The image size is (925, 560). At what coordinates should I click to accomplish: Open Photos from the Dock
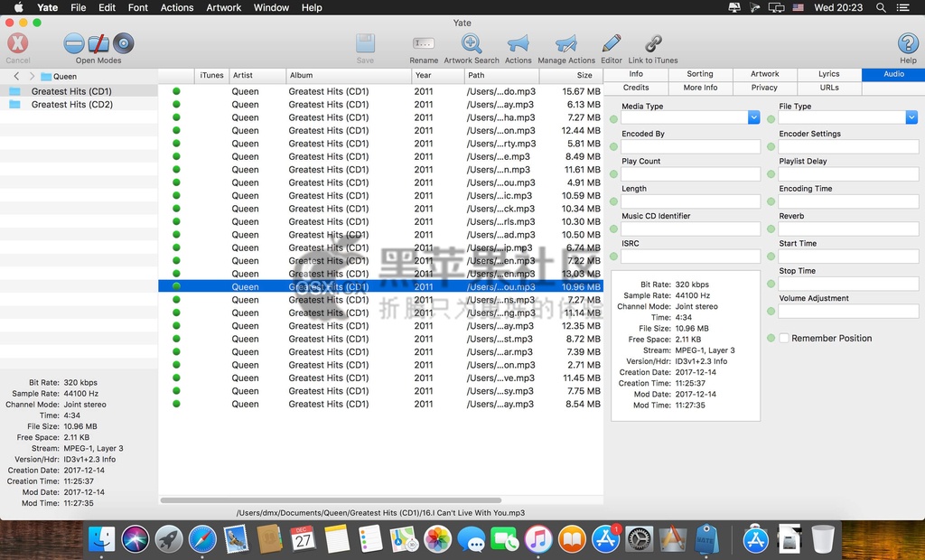(x=438, y=538)
